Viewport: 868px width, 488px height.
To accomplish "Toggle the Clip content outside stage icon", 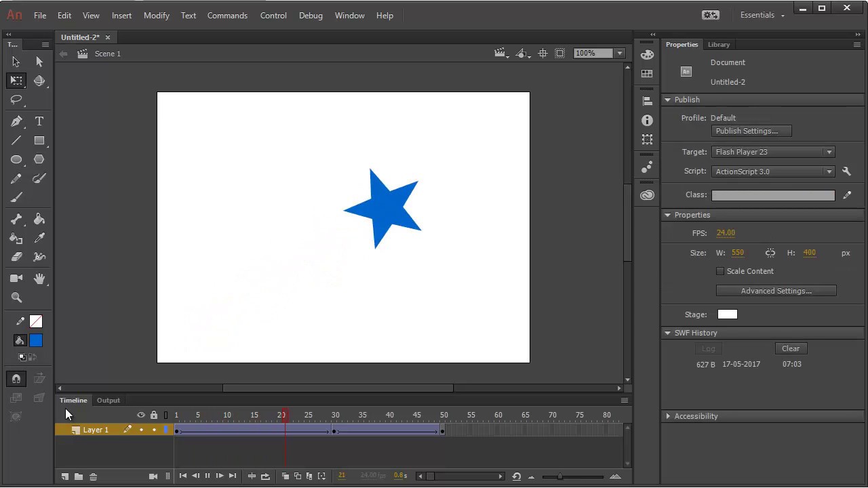I will click(x=559, y=54).
